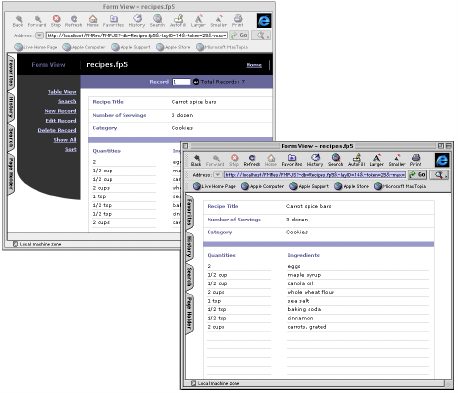Open the Search side tab in rear window

click(11, 138)
